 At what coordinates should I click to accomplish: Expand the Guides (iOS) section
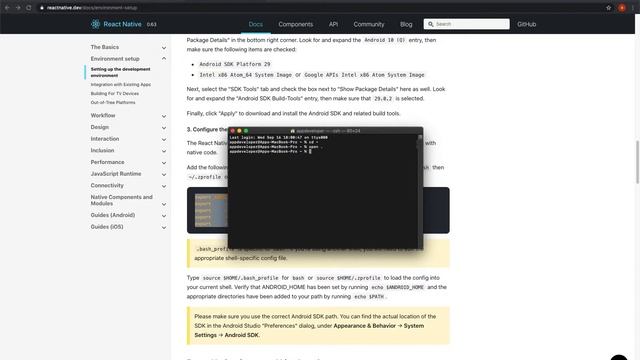pyautogui.click(x=129, y=227)
